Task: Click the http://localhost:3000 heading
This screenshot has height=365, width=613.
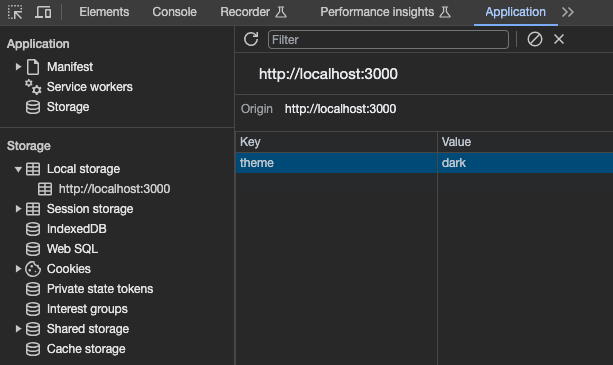Action: pos(328,74)
